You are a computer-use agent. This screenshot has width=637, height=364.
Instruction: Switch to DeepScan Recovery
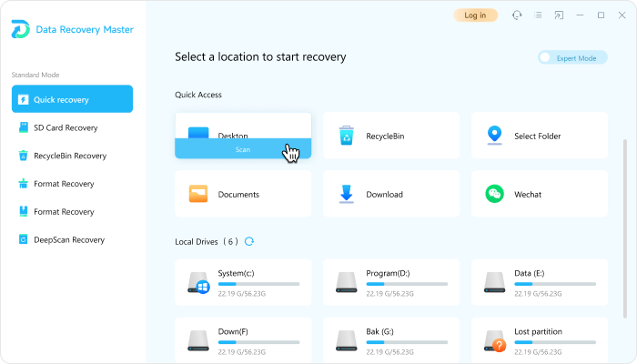point(68,239)
